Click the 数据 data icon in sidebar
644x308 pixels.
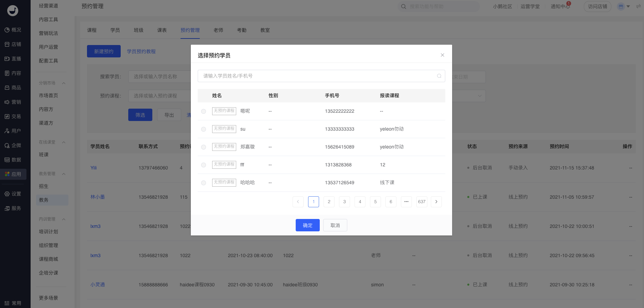coord(7,160)
